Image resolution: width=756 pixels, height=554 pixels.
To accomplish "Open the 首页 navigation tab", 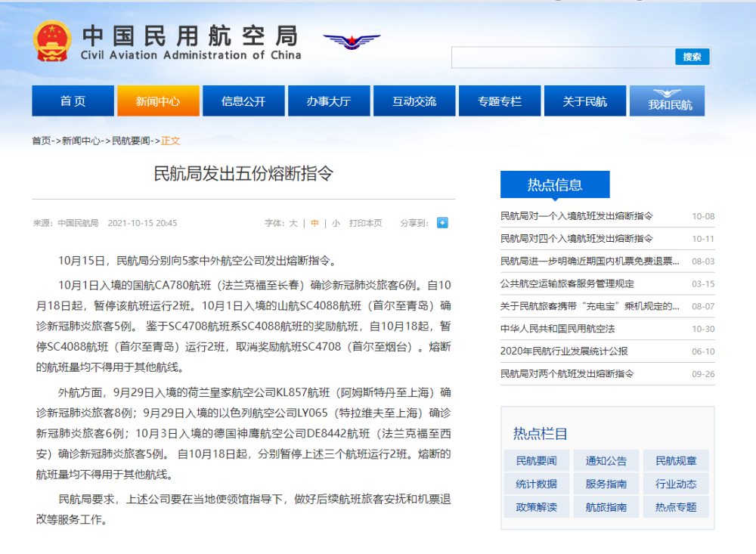I will (x=73, y=101).
